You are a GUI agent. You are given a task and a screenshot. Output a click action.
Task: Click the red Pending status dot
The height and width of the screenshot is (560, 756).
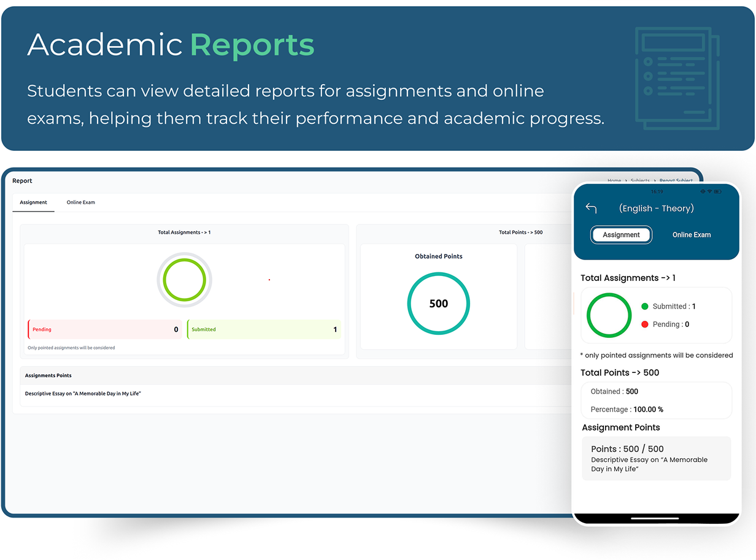pyautogui.click(x=644, y=324)
